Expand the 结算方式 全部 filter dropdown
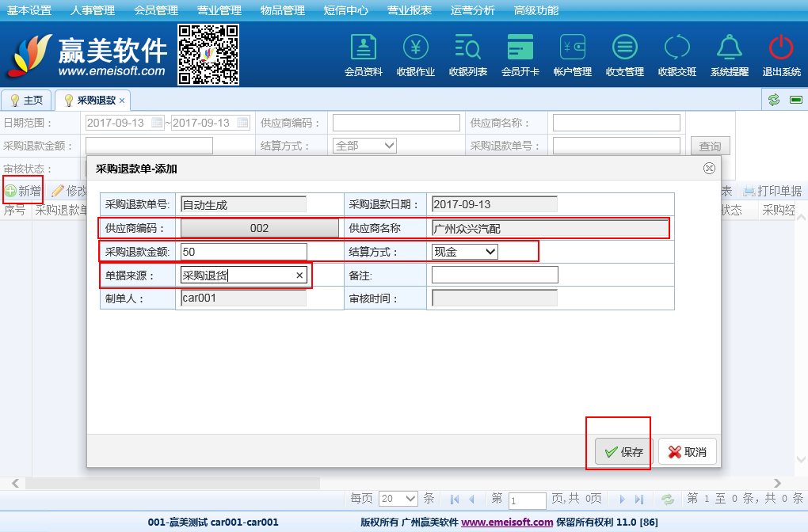This screenshot has height=532, width=808. tap(364, 146)
